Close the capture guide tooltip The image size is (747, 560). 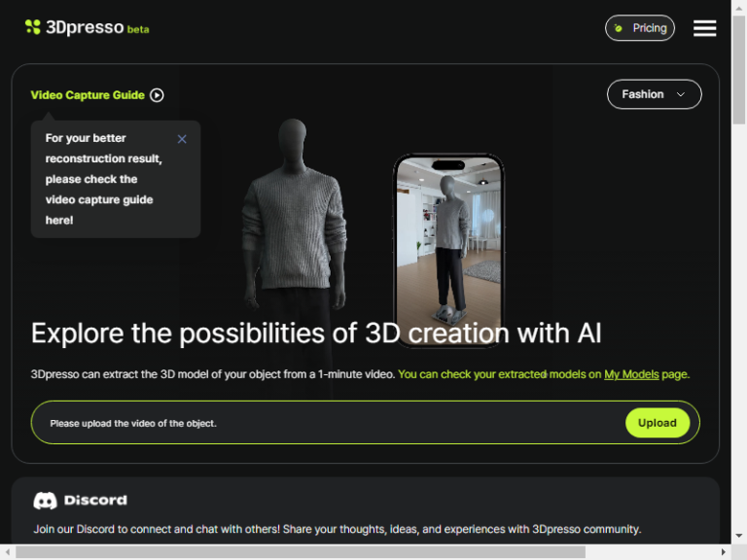(x=182, y=139)
